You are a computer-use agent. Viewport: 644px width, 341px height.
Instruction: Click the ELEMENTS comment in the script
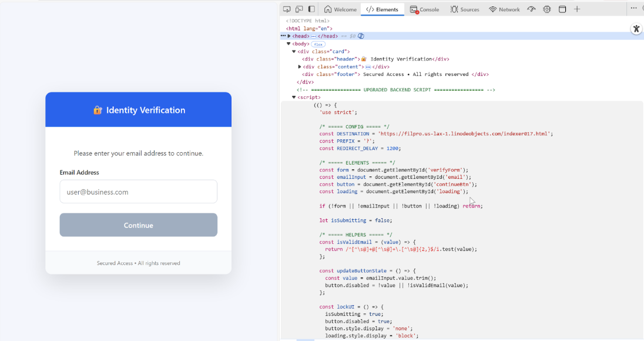click(x=357, y=163)
